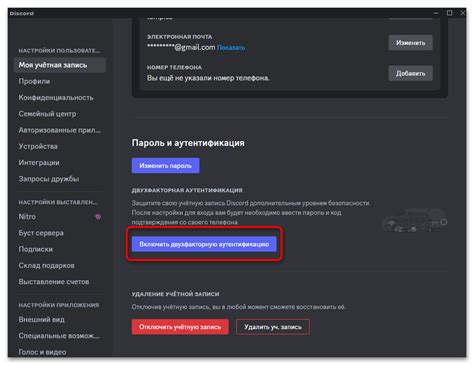Click the masked gmail.com email text
The image size is (474, 365).
(181, 47)
